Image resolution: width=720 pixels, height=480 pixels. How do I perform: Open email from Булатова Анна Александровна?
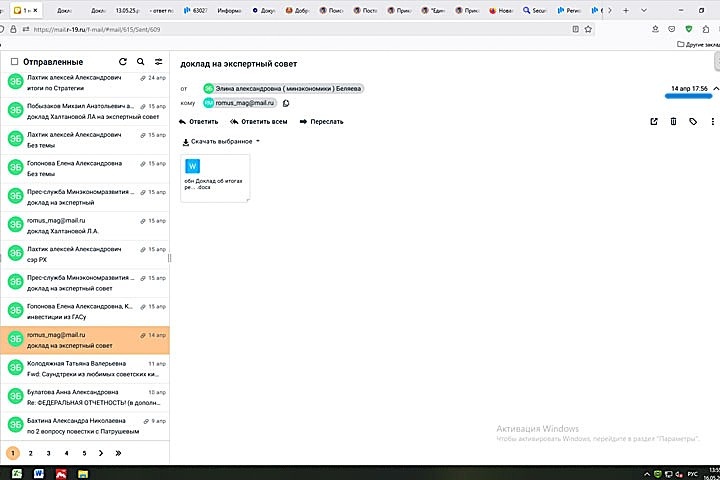coord(85,397)
